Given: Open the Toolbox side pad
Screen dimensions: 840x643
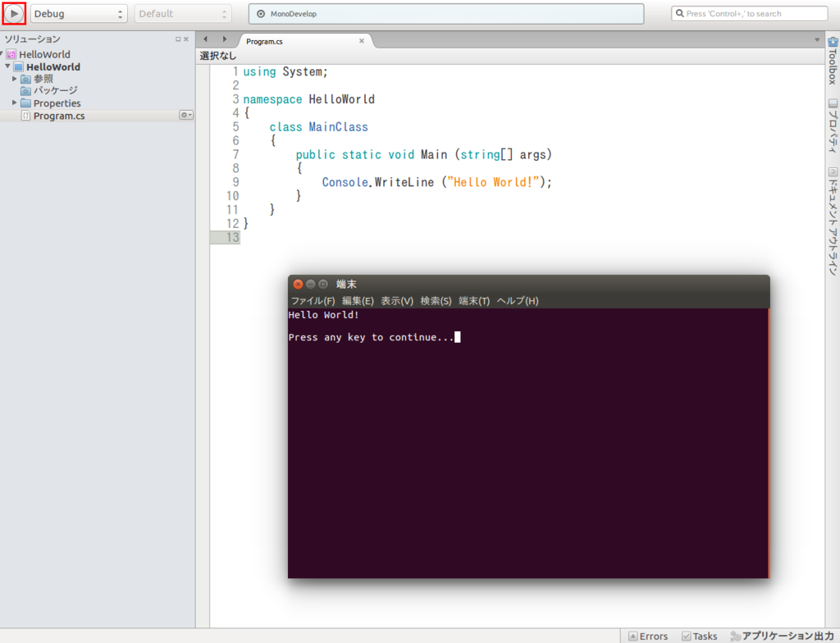Looking at the screenshot, I should coord(833,61).
